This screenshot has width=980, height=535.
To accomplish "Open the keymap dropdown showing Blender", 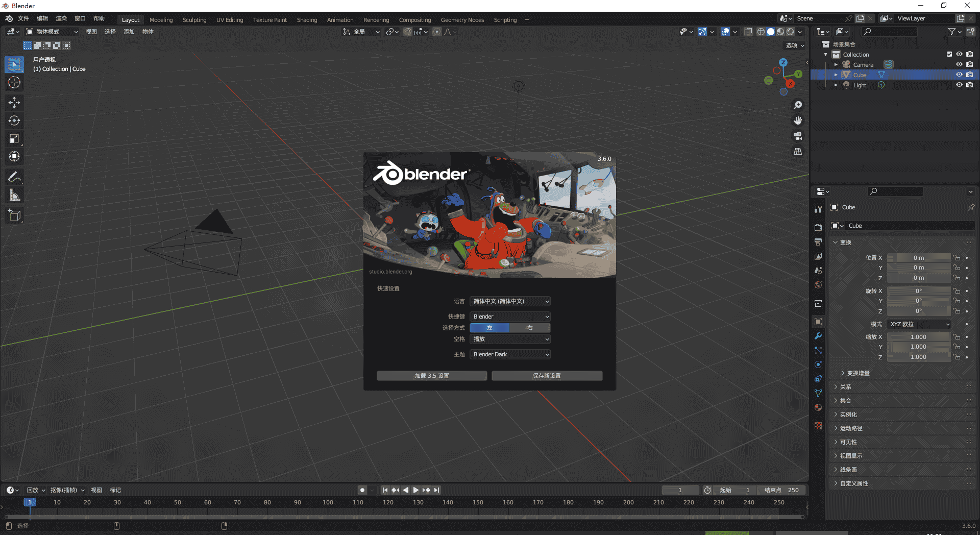I will (510, 317).
